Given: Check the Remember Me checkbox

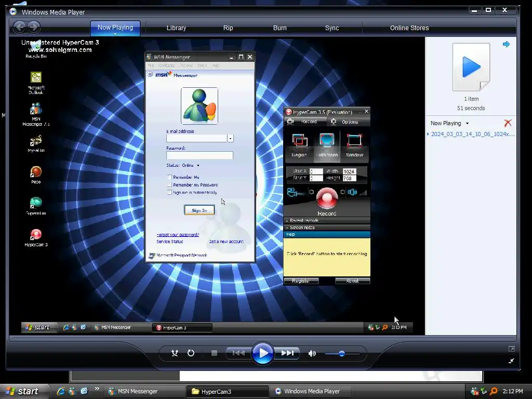Looking at the screenshot, I should [x=170, y=177].
